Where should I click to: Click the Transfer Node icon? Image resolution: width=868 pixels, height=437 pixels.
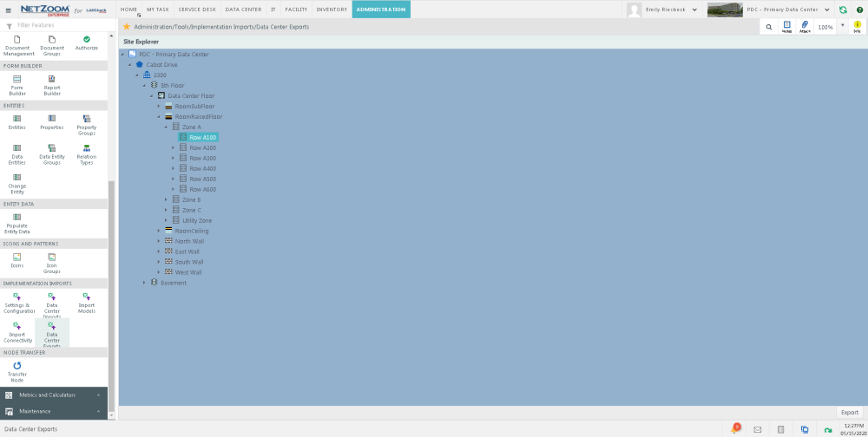point(17,369)
